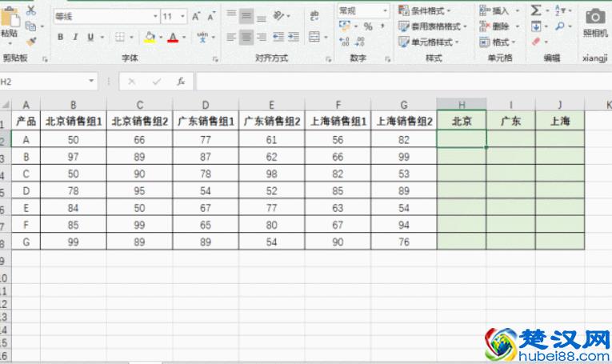Click the camera (照相机) tool icon
This screenshot has width=612, height=364.
pyautogui.click(x=595, y=17)
